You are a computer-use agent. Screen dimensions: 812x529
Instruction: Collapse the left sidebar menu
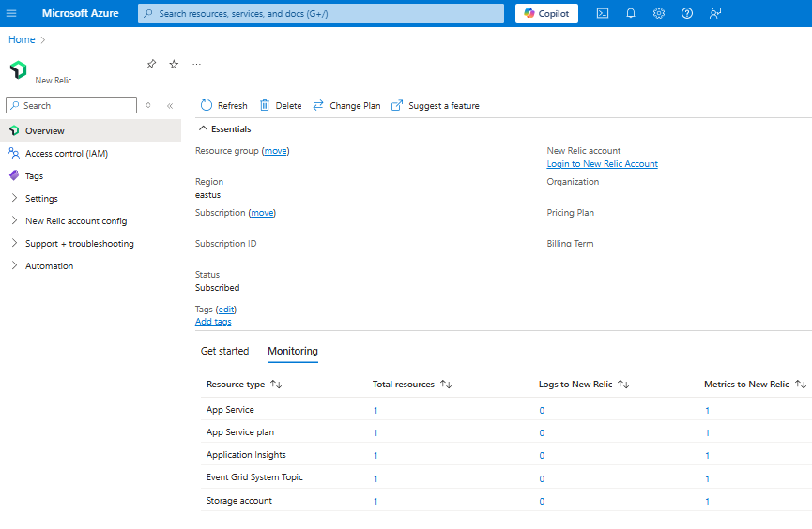(170, 106)
